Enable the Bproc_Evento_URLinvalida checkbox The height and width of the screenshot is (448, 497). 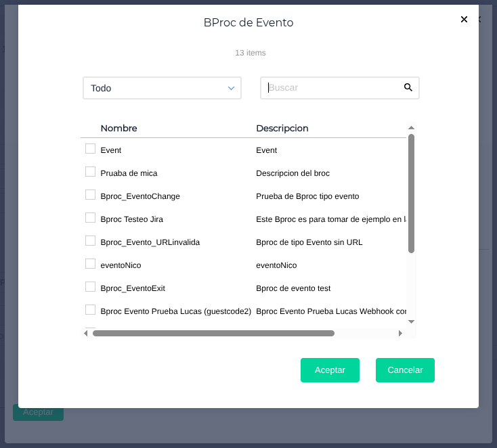coord(90,241)
